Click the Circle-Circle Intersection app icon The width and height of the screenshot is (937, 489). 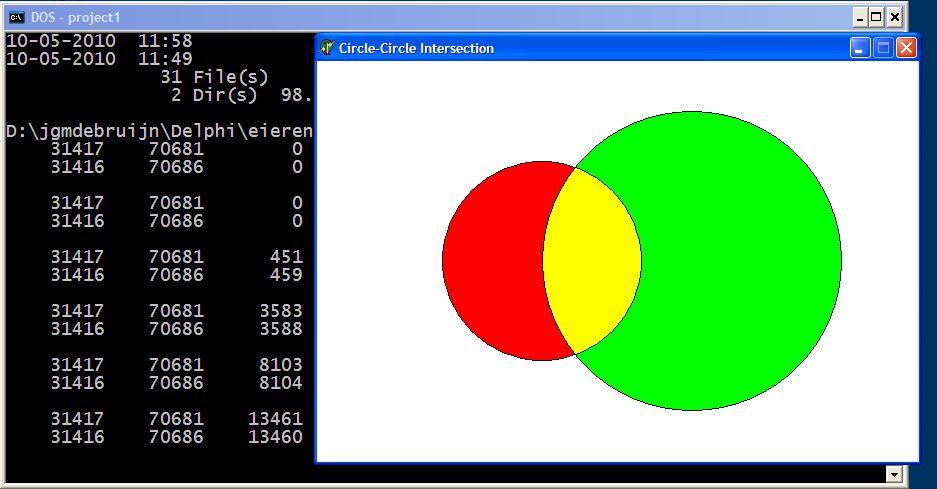coord(327,48)
